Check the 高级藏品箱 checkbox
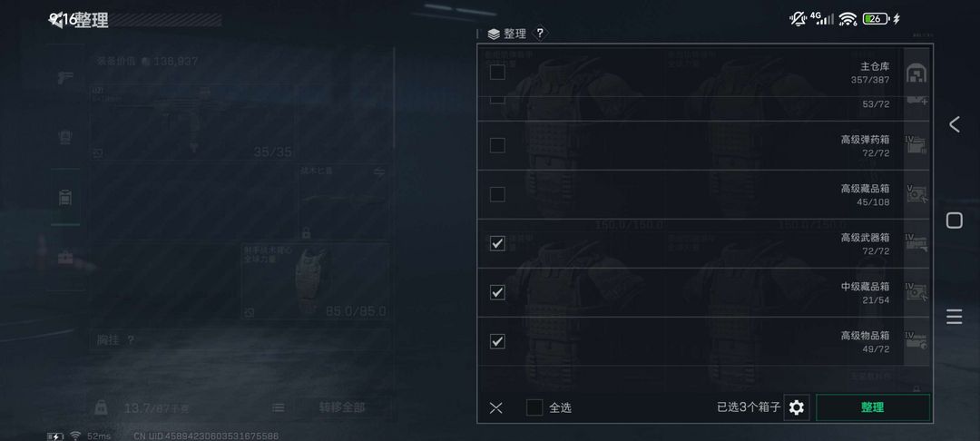Screen dimensions: 980x441 pos(497,194)
